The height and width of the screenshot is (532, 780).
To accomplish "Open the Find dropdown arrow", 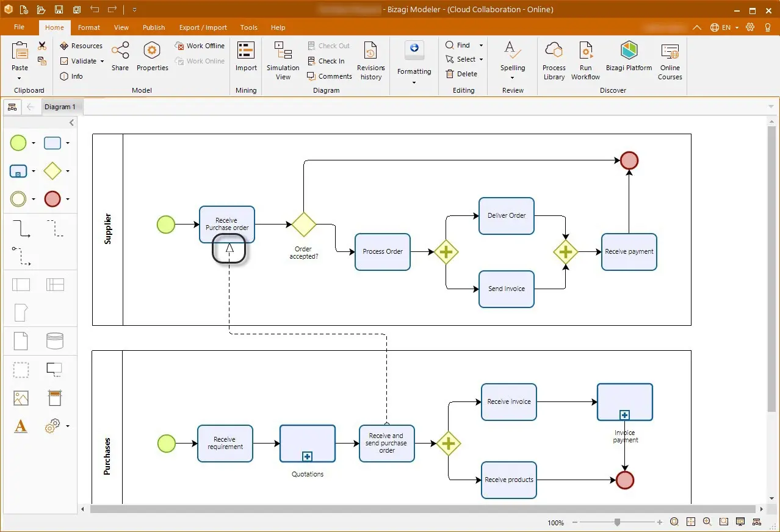I will point(481,45).
